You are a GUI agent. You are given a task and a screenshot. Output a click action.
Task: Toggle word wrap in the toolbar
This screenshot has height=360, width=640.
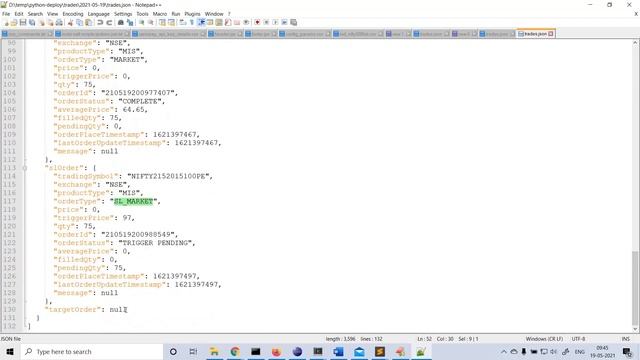(183, 22)
